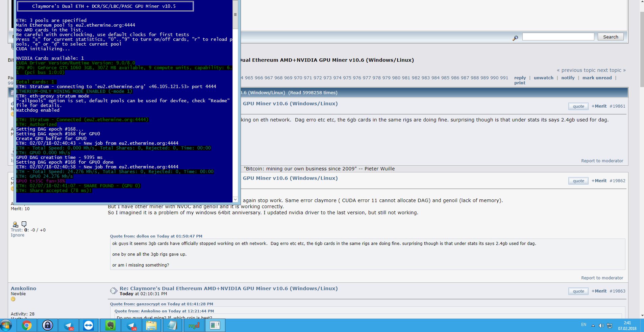Open the Windows Start menu

coord(6,325)
